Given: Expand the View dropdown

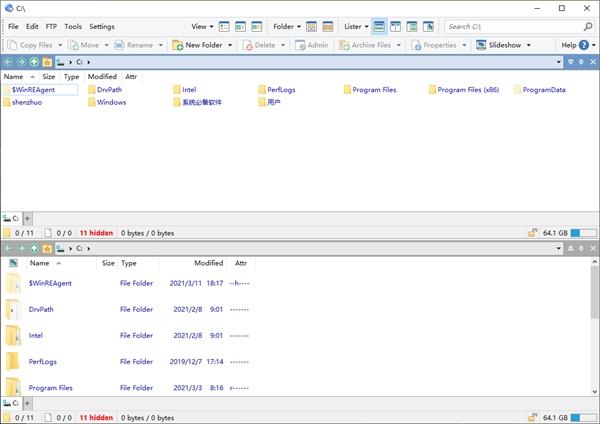Looking at the screenshot, I should pos(201,27).
